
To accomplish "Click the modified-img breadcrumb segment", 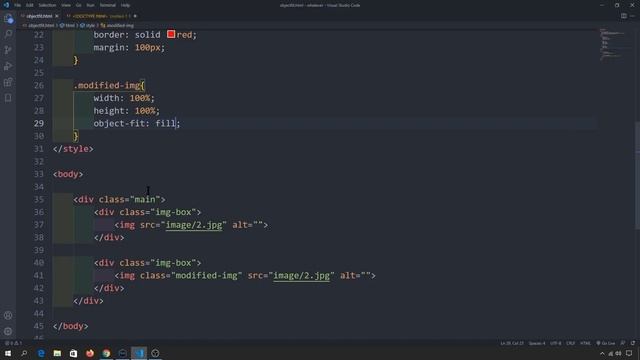I will pos(118,25).
